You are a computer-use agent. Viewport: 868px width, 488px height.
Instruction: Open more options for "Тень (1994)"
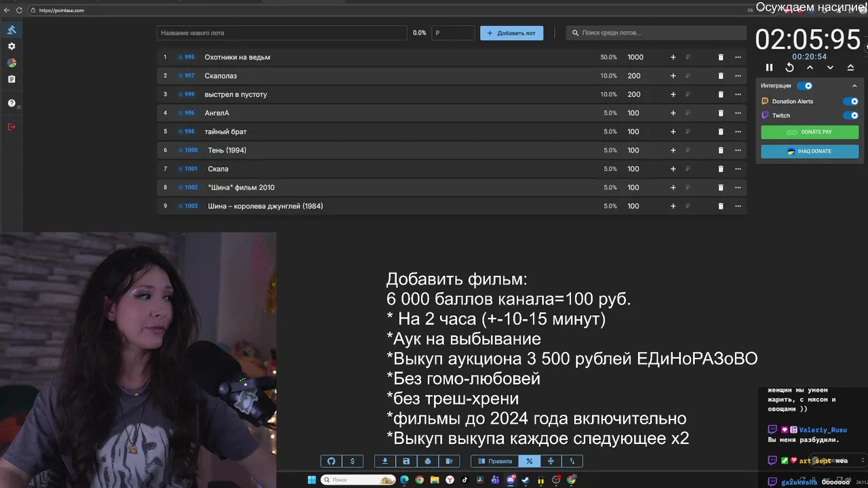[x=737, y=150]
